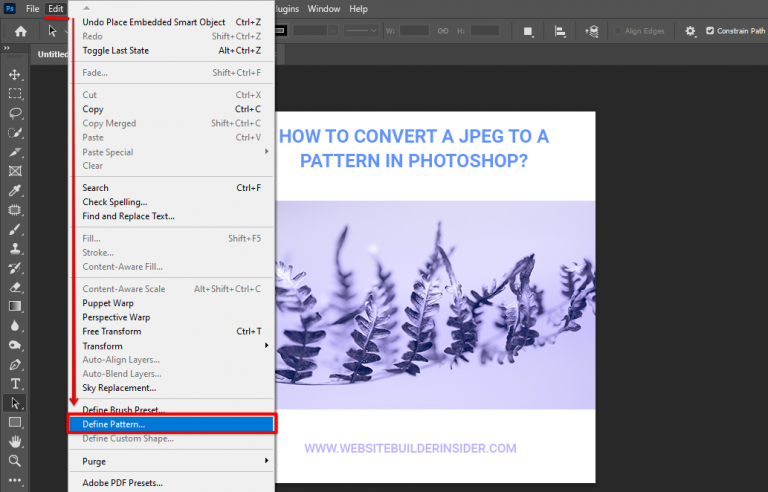Screen dimensions: 768x492
Task: Choose Undo Place Embedded Smart Object
Action: [x=171, y=22]
